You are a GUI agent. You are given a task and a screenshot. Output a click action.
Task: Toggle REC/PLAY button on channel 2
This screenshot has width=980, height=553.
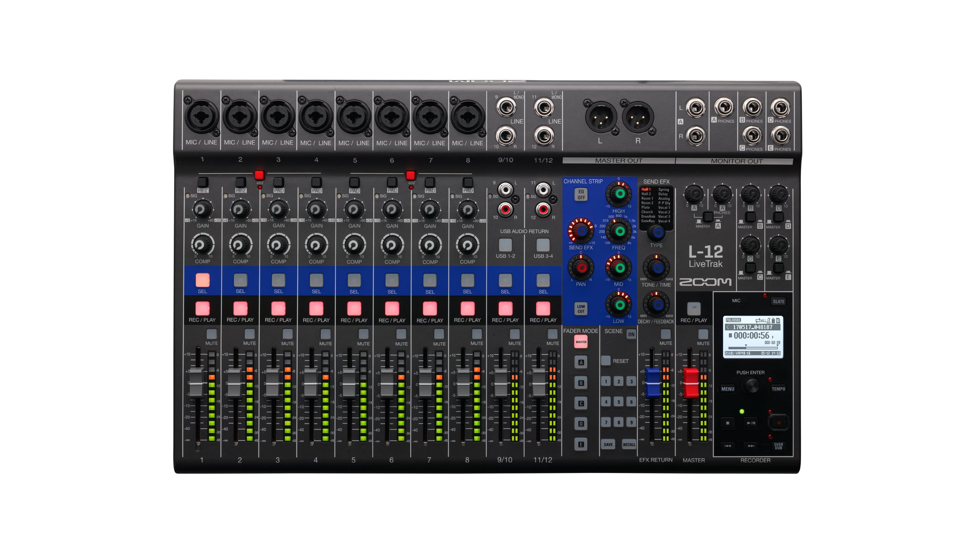(240, 308)
